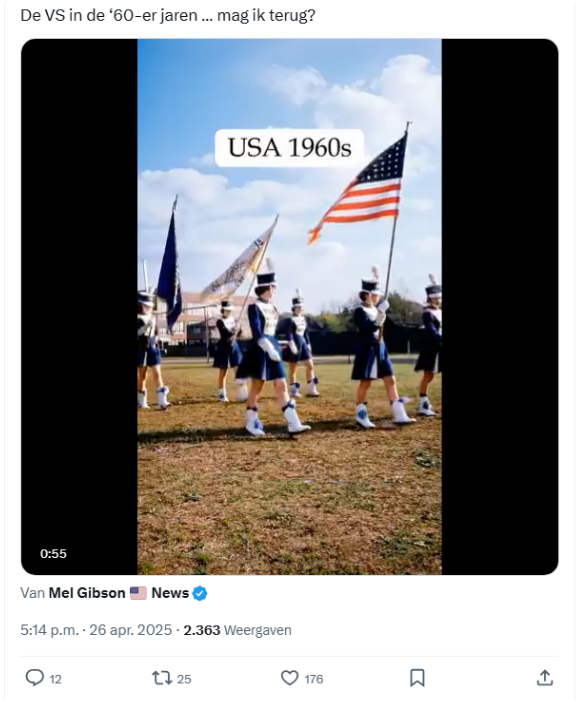Click the reply count 12
This screenshot has height=702, width=580.
coord(56,679)
